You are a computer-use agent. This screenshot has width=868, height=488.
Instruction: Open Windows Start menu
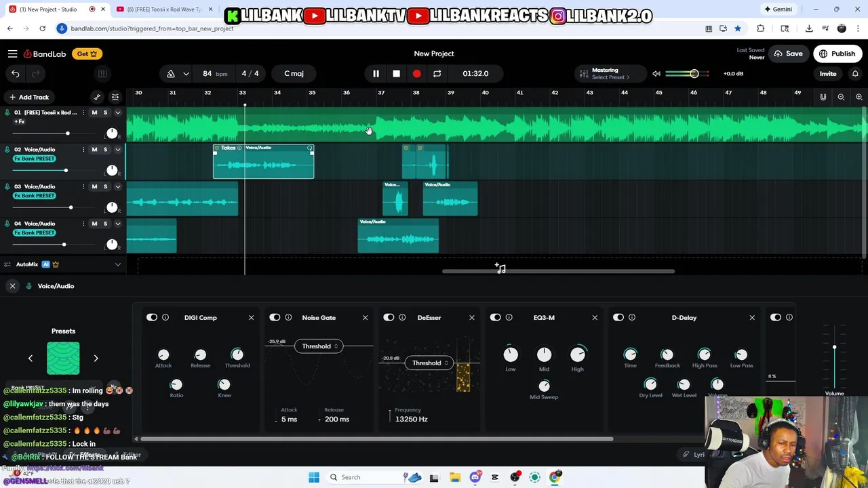pos(314,477)
